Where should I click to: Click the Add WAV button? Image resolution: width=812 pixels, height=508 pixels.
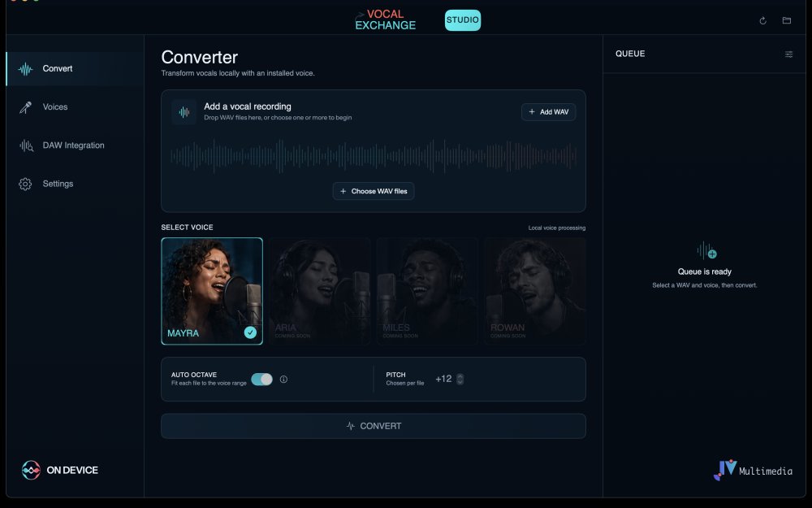(548, 112)
